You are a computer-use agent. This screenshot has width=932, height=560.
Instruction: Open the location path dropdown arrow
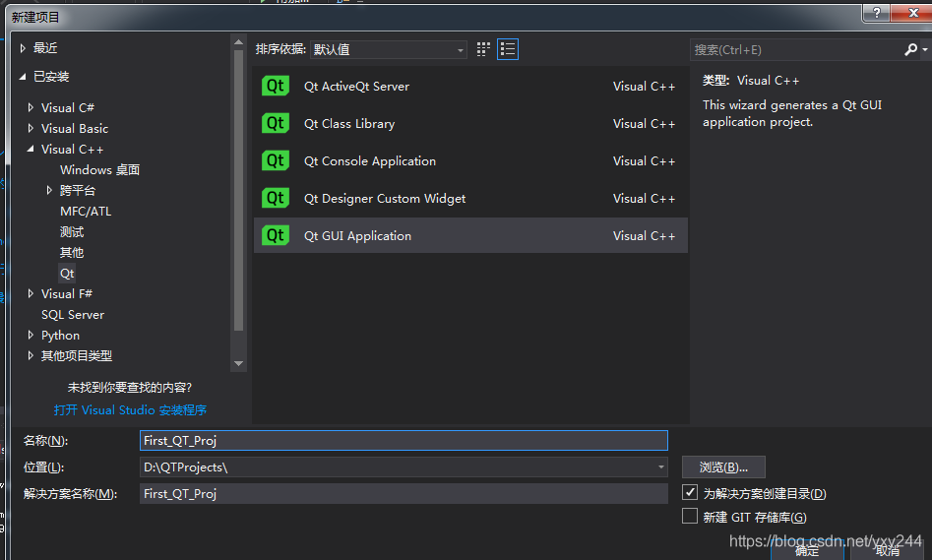coord(661,467)
